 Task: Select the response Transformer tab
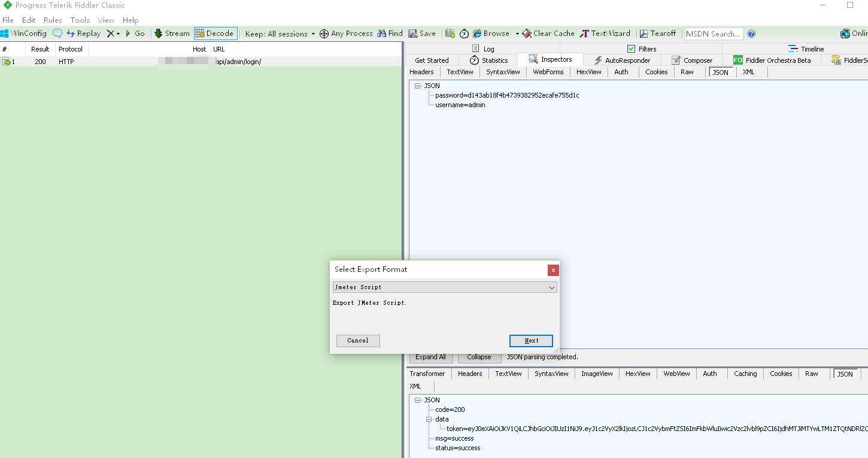(x=427, y=374)
